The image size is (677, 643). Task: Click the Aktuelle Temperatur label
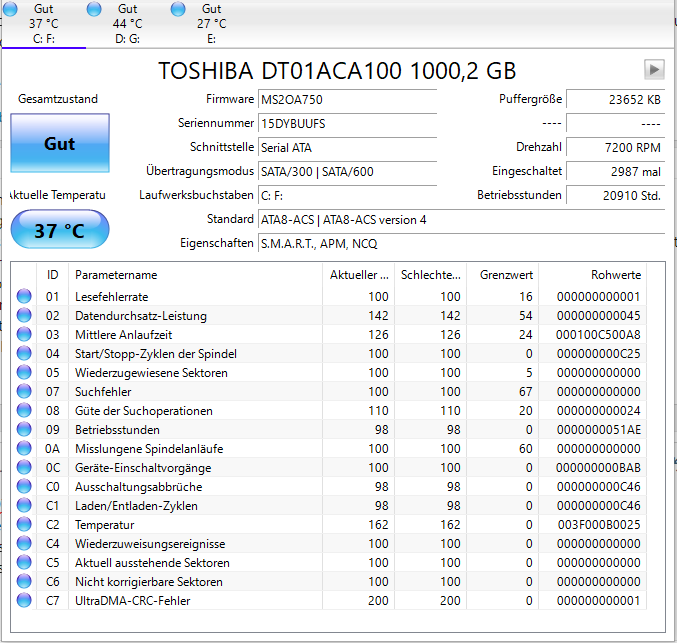click(57, 195)
